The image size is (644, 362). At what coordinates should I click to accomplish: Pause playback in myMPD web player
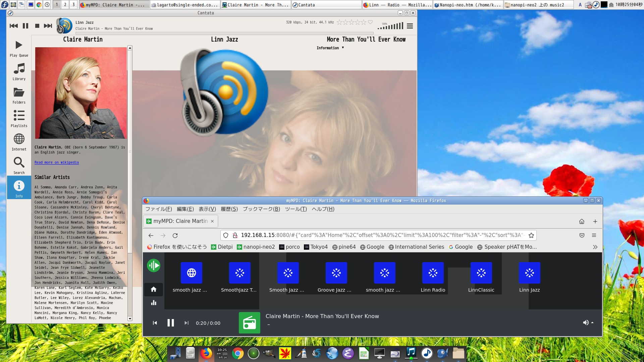point(170,323)
